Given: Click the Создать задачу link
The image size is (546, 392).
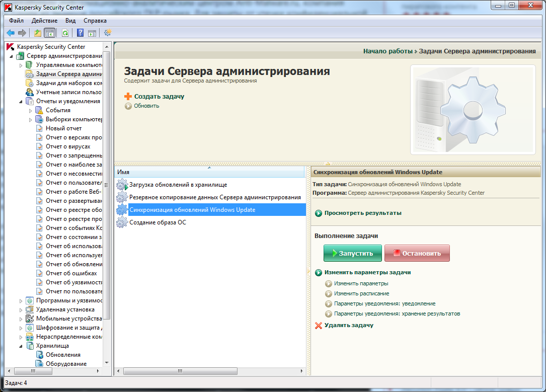Looking at the screenshot, I should click(159, 97).
